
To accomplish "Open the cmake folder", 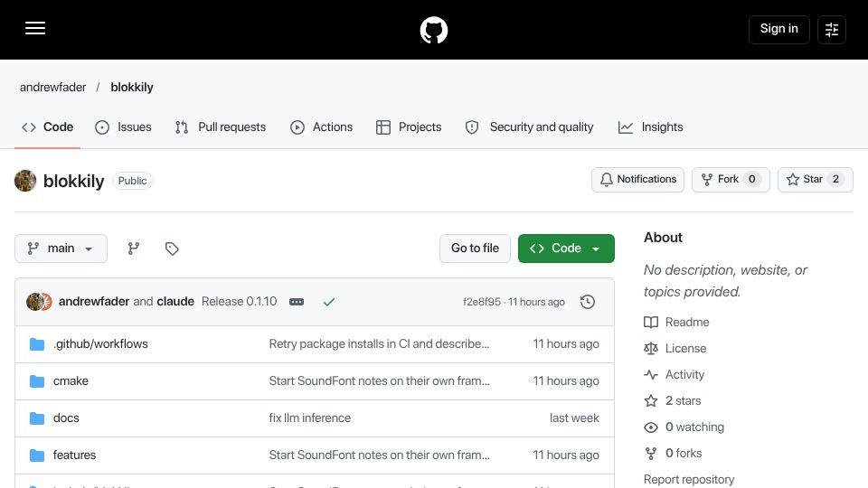I will pyautogui.click(x=71, y=381).
